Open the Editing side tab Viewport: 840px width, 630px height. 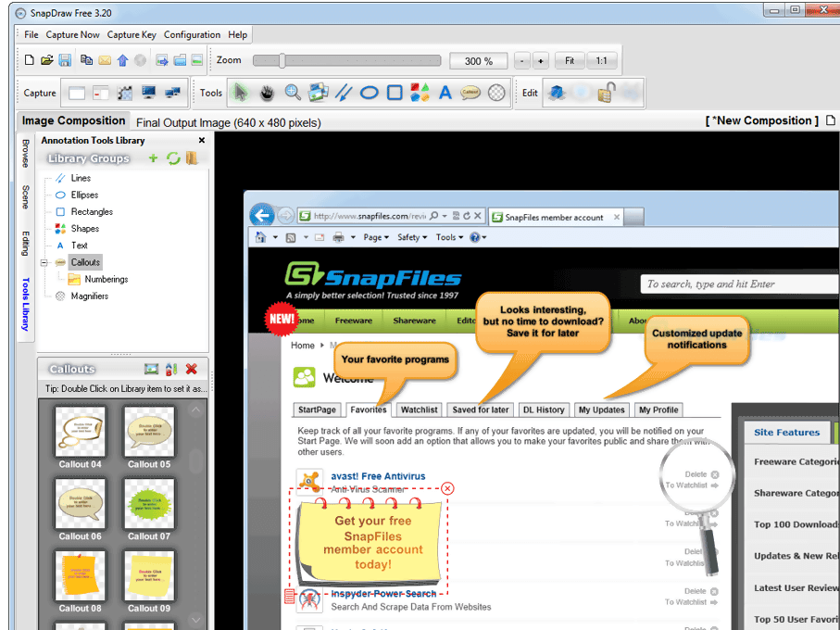pos(25,244)
